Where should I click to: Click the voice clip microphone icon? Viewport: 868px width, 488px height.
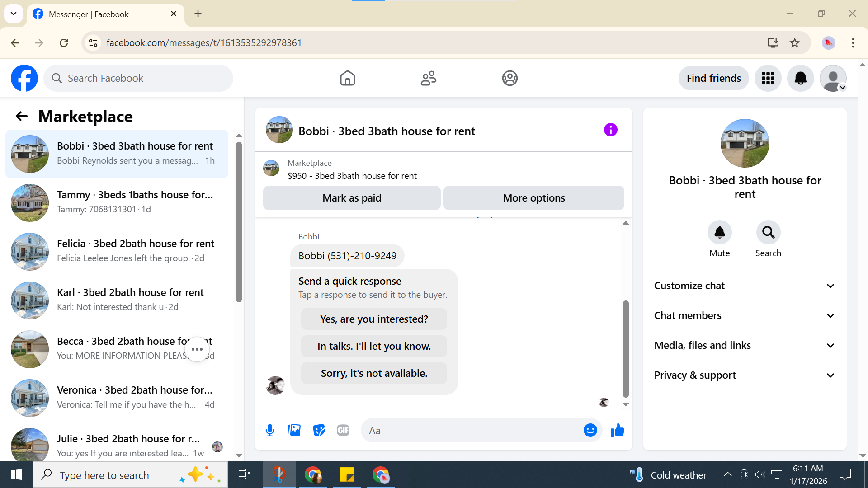tap(270, 431)
